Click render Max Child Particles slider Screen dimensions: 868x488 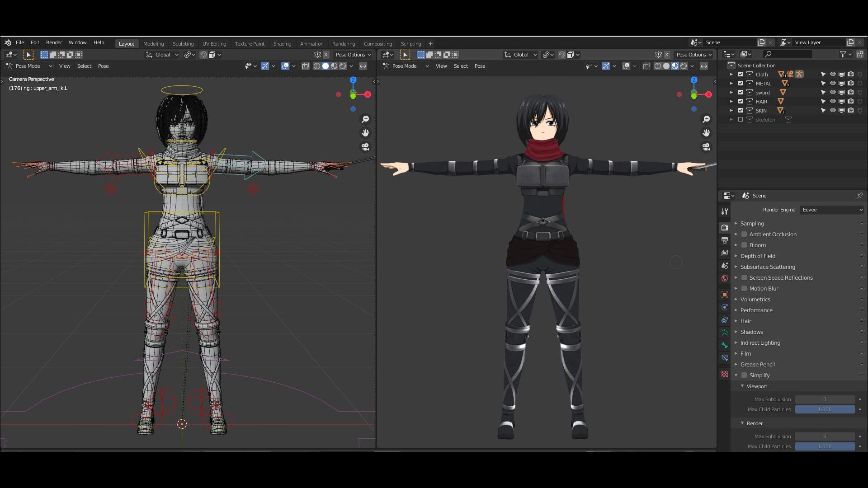coord(825,446)
